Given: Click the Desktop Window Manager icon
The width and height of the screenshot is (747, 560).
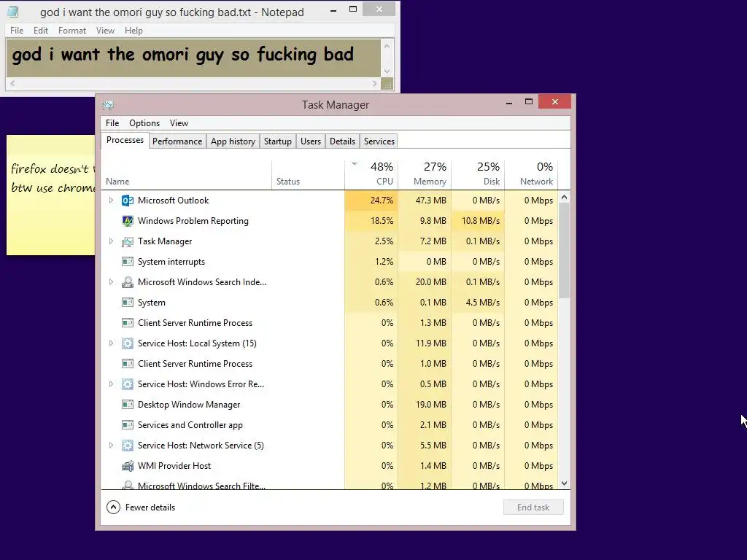Looking at the screenshot, I should tap(127, 405).
